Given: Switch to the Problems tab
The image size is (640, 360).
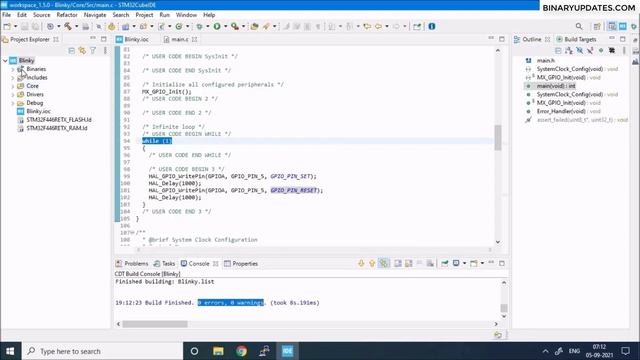Looking at the screenshot, I should click(x=132, y=264).
